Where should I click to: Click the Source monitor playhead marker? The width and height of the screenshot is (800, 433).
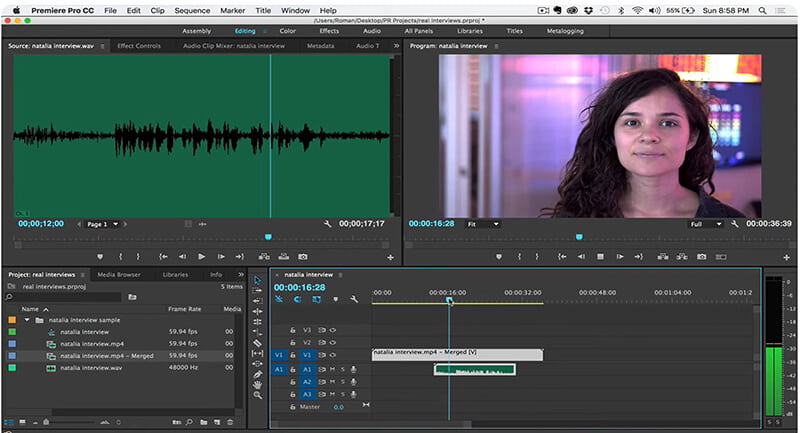[268, 237]
